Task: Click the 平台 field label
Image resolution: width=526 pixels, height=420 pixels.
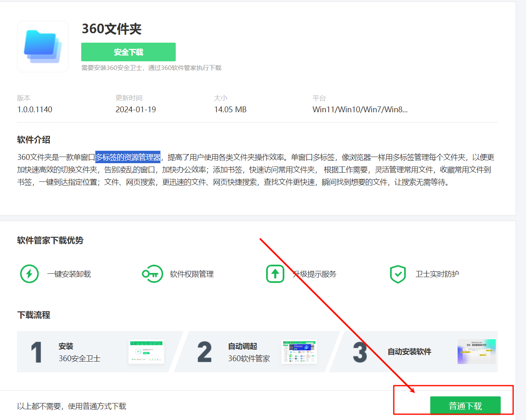Action: pos(319,98)
